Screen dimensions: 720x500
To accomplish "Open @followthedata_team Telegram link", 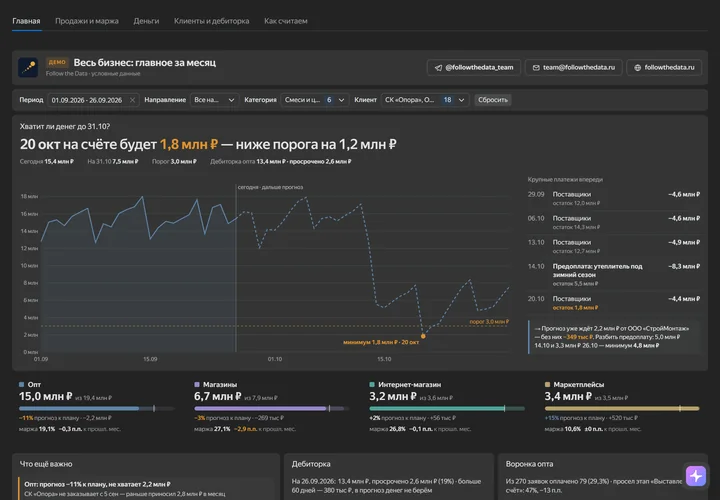I will (474, 67).
